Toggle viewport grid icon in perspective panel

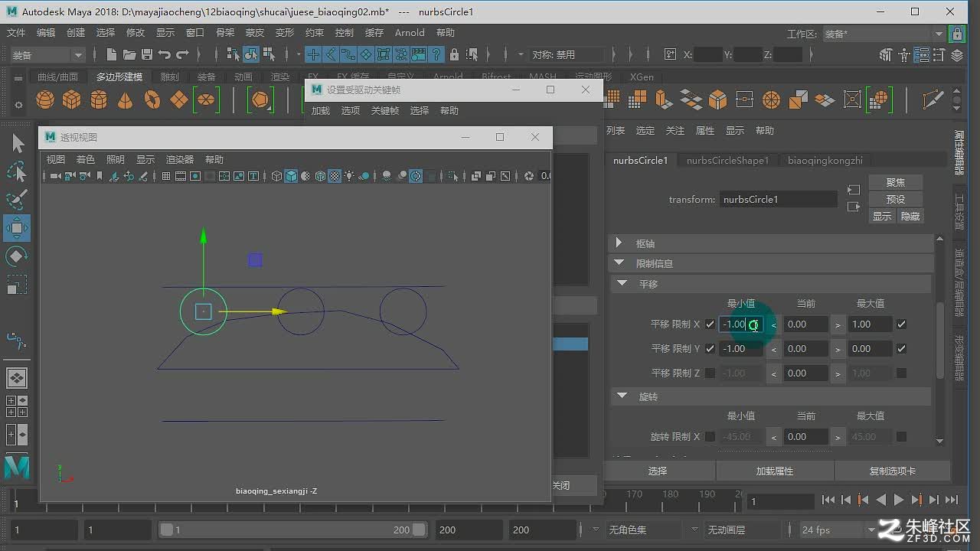tap(166, 176)
